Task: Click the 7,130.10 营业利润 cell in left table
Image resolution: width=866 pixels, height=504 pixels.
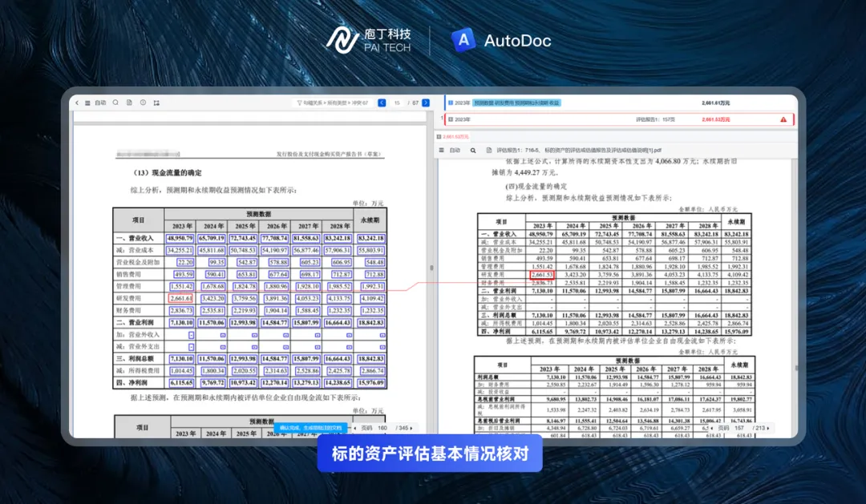Action: (180, 322)
